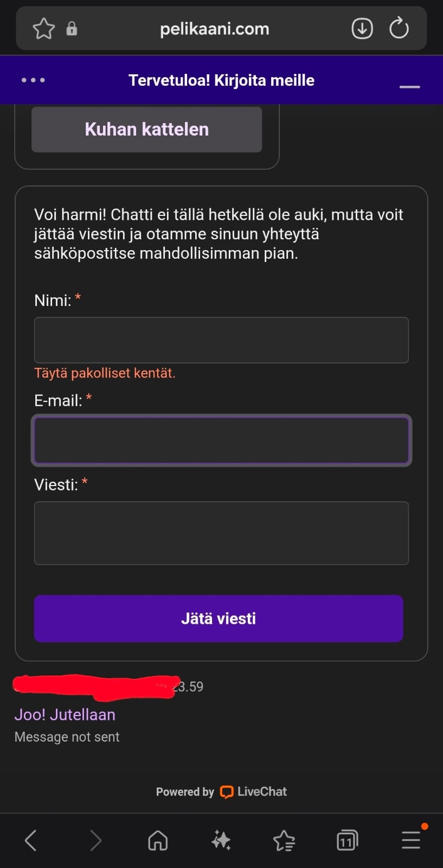Screen dimensions: 443x868
Task: Click the padlock security icon
Action: [73, 28]
